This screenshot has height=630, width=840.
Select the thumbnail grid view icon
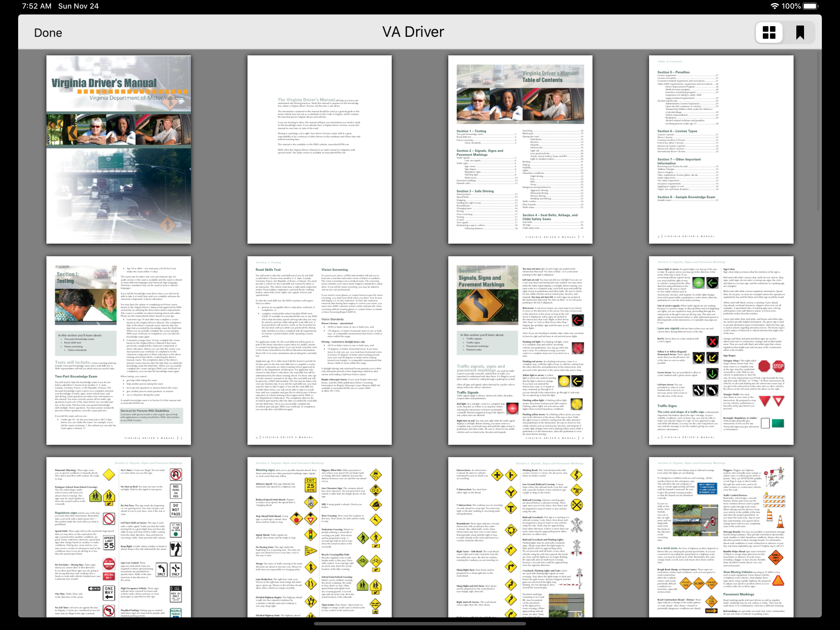(x=769, y=33)
